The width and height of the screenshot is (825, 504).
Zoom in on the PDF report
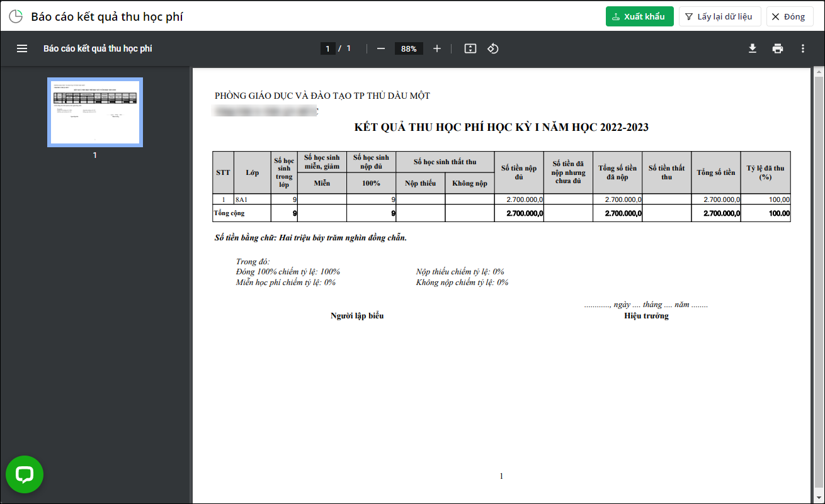click(437, 48)
